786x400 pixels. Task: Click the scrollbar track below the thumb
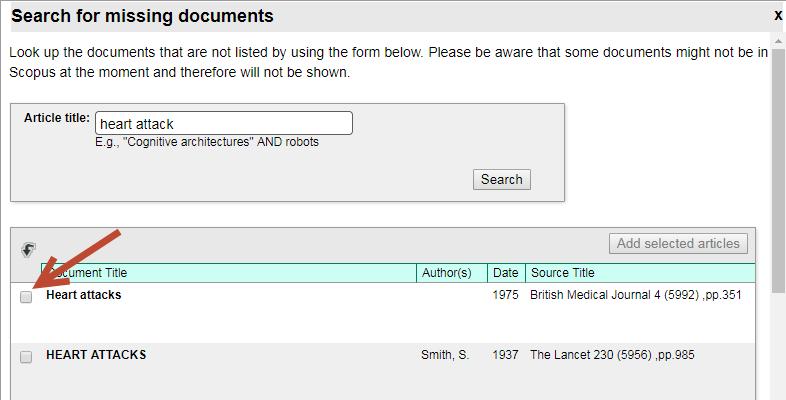[778, 346]
